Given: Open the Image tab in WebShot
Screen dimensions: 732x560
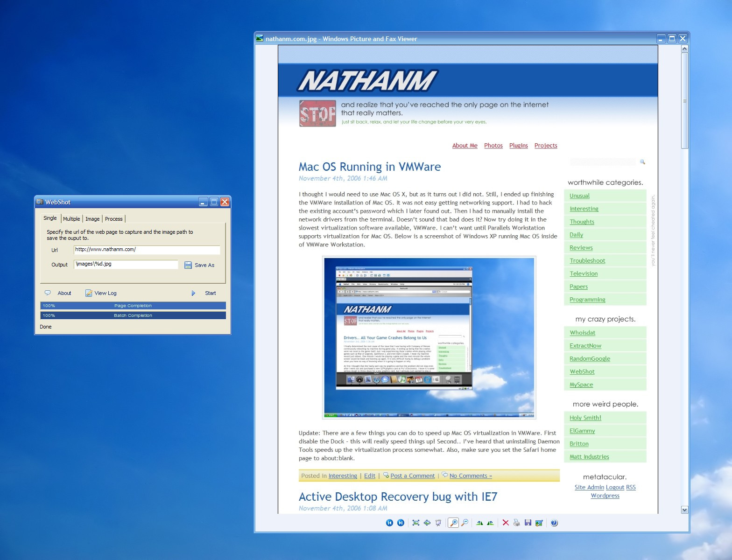Looking at the screenshot, I should point(92,219).
